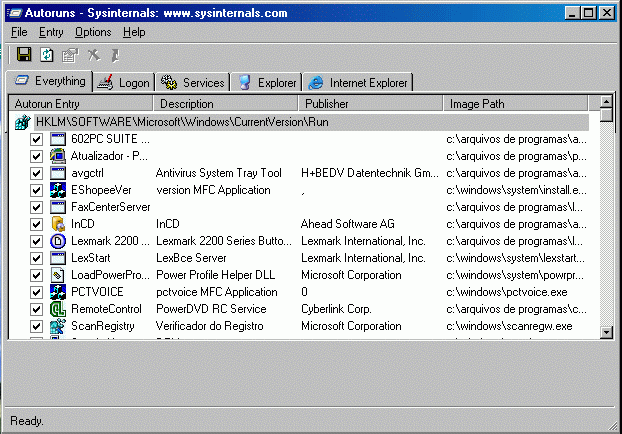Uncheck the Atualizador autorun entry
The image size is (622, 434).
(36, 156)
